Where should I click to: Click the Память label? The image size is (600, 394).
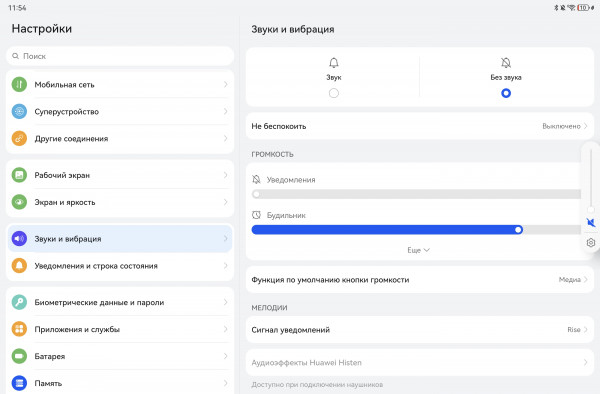point(48,383)
